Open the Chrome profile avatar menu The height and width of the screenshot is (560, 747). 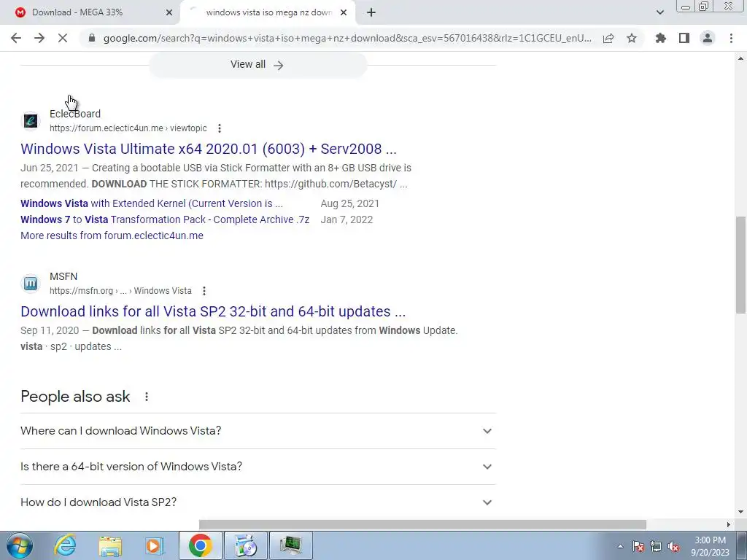[708, 38]
